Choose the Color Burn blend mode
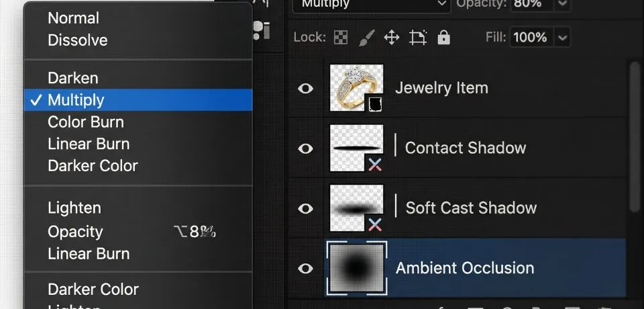Image resolution: width=644 pixels, height=309 pixels. 86,122
